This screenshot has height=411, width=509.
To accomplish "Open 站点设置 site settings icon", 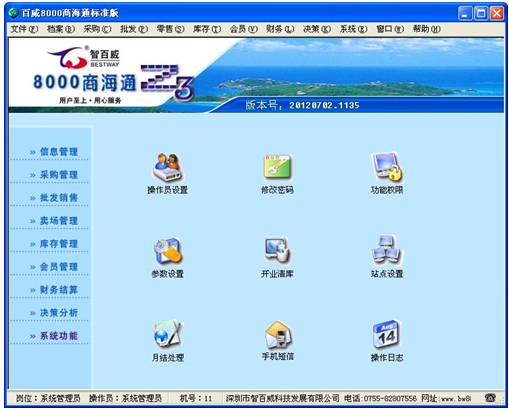I will 387,250.
